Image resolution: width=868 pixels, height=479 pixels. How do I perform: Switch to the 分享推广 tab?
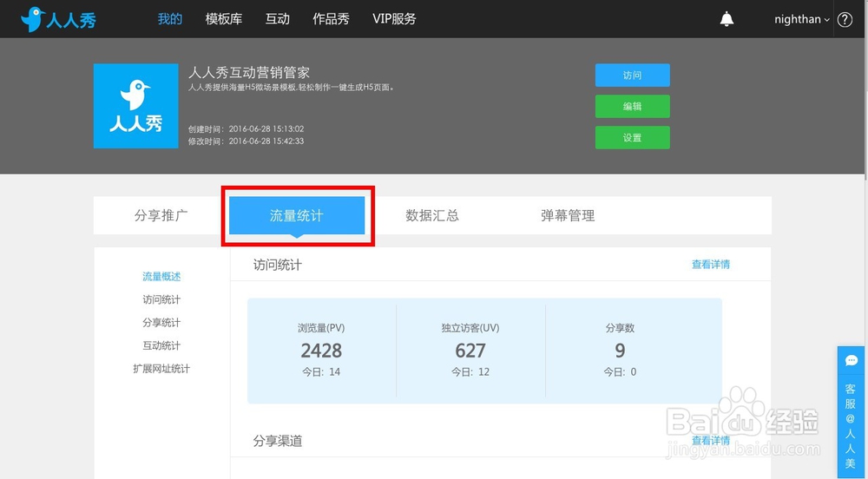coord(161,215)
